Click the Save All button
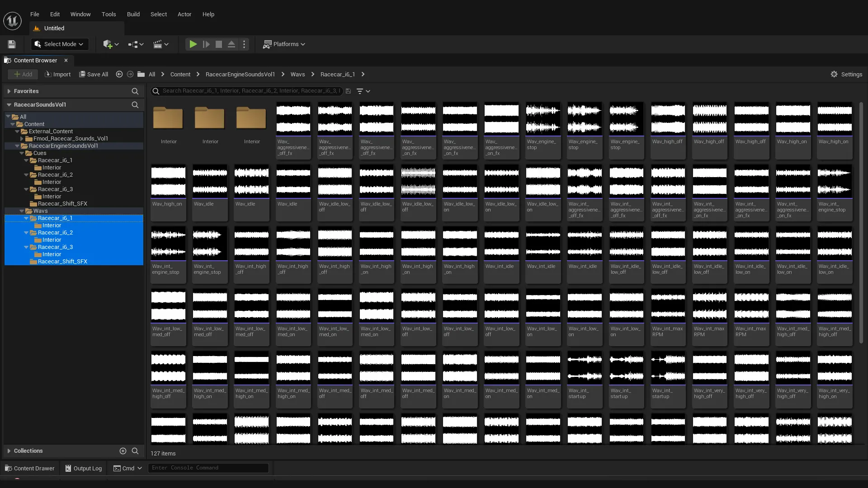Viewport: 868px width, 488px height. point(94,74)
